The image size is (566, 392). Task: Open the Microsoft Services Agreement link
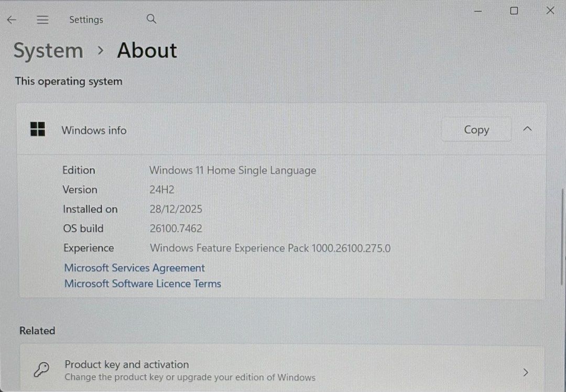pyautogui.click(x=134, y=268)
